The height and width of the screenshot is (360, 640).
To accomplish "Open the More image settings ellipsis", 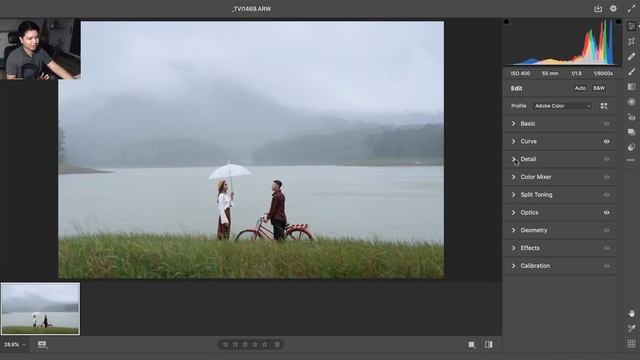I will (x=631, y=160).
